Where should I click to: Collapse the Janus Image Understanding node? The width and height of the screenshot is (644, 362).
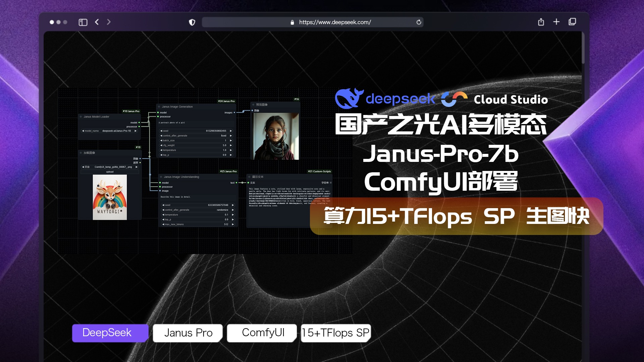coord(161,177)
